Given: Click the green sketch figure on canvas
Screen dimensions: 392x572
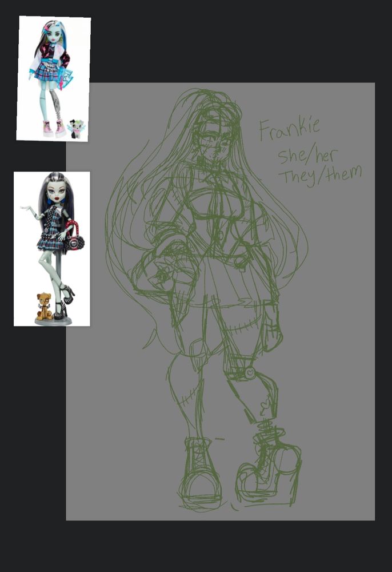Looking at the screenshot, I should pos(207,299).
